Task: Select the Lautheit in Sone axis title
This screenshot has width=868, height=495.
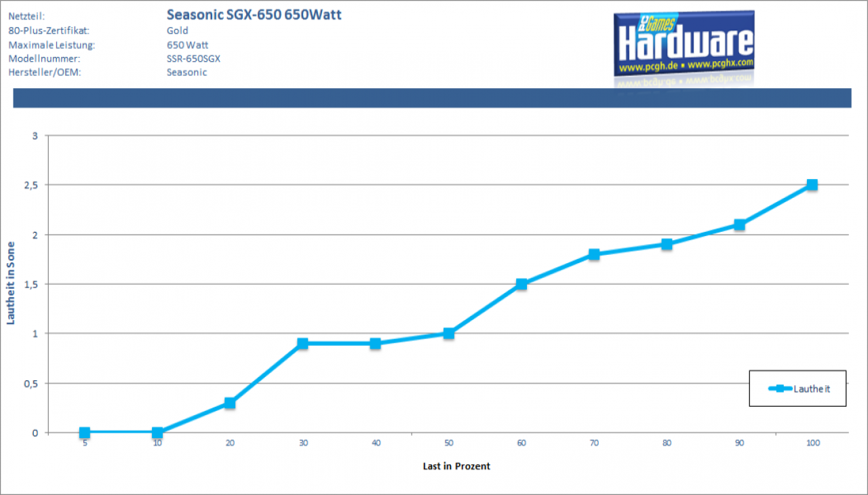Action: 11,283
